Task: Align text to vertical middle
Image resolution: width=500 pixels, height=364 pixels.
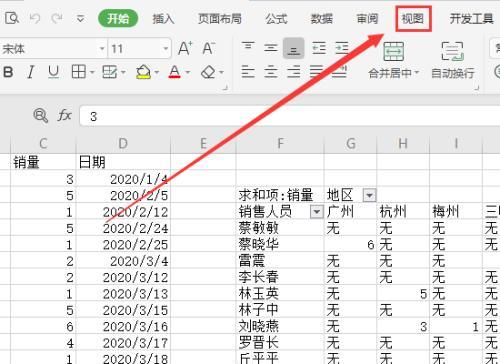Action: (271, 48)
